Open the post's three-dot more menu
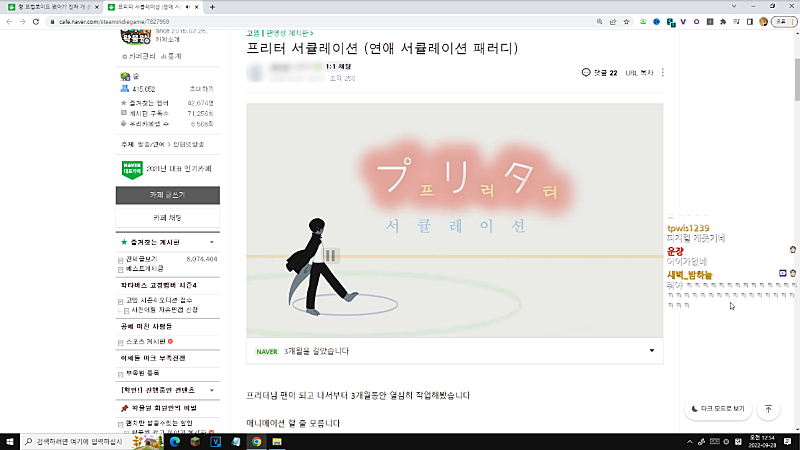This screenshot has width=800, height=450. tap(663, 72)
